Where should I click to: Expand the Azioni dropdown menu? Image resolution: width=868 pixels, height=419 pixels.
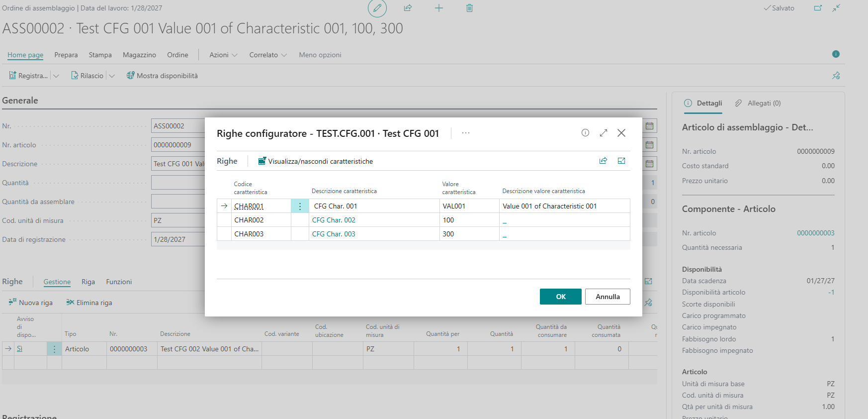tap(223, 55)
